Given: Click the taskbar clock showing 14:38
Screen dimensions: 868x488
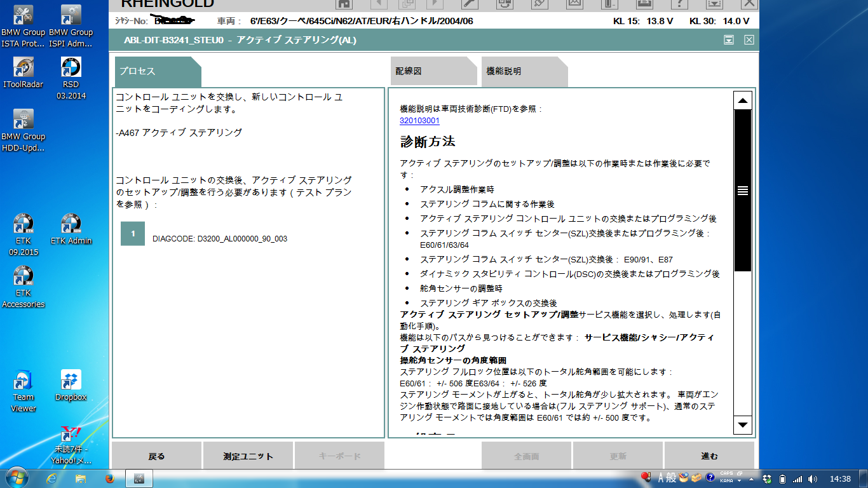Looking at the screenshot, I should point(840,478).
